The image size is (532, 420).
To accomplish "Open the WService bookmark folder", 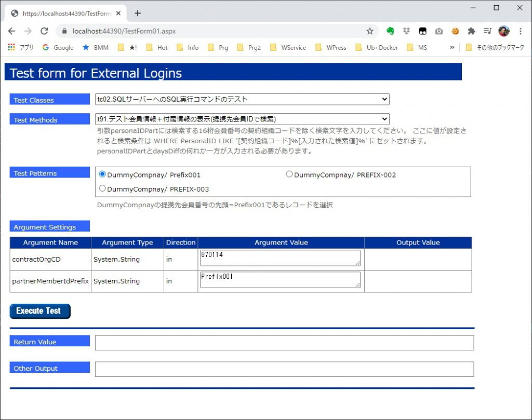I will 288,47.
